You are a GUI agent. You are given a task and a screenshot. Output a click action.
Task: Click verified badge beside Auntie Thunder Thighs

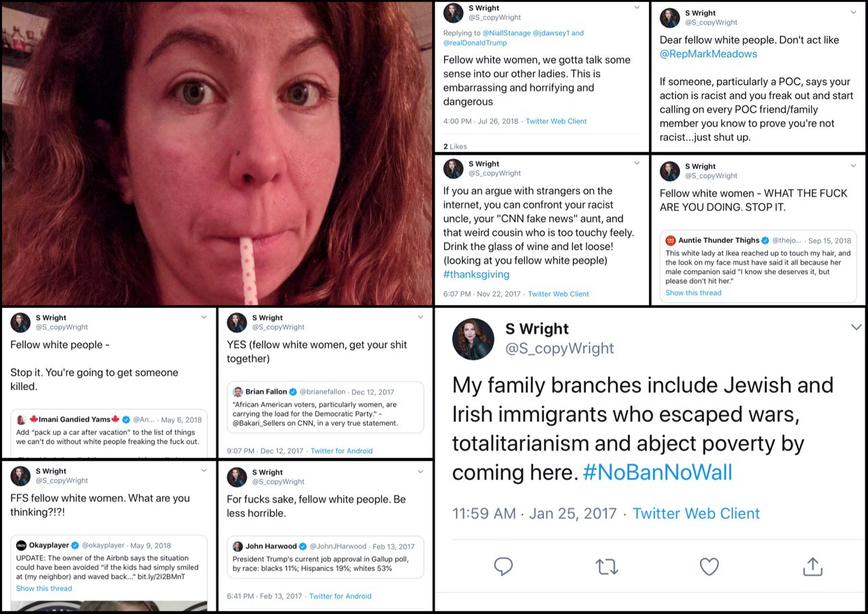(766, 240)
